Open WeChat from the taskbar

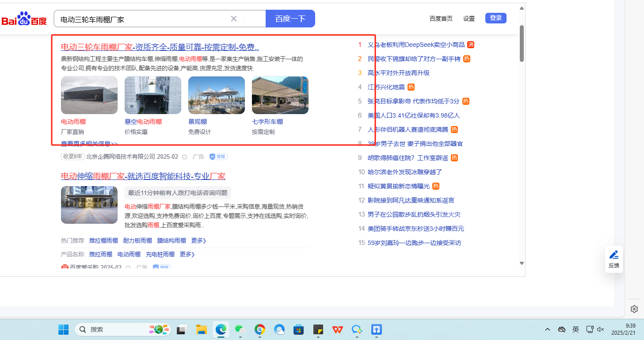[240, 329]
